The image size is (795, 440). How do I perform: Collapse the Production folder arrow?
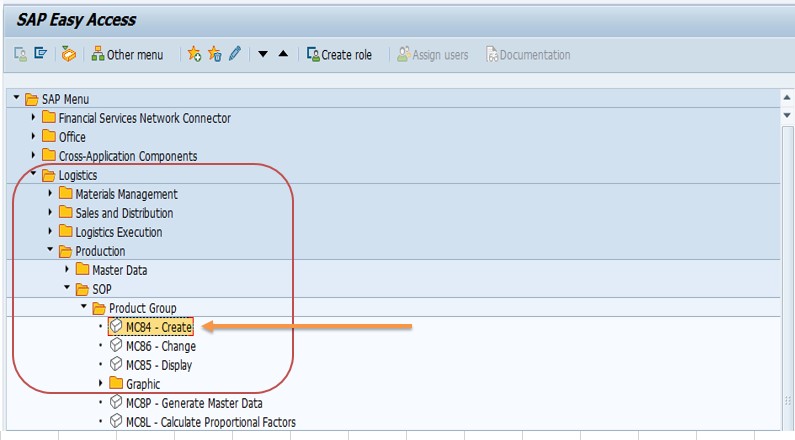(x=50, y=249)
